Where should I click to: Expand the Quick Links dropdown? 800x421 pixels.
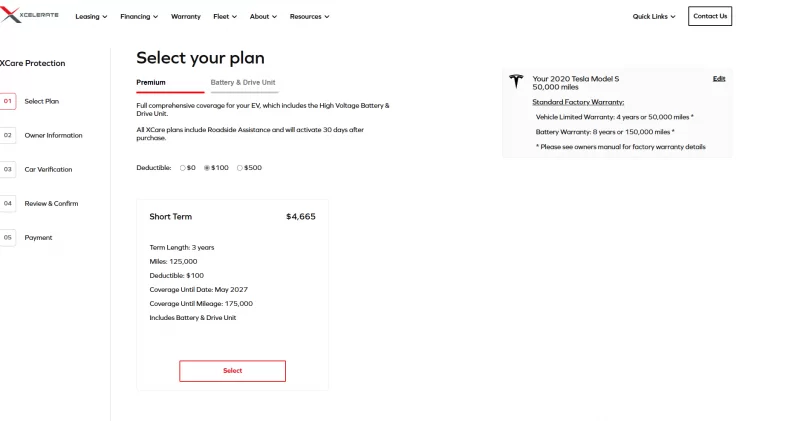coord(654,17)
